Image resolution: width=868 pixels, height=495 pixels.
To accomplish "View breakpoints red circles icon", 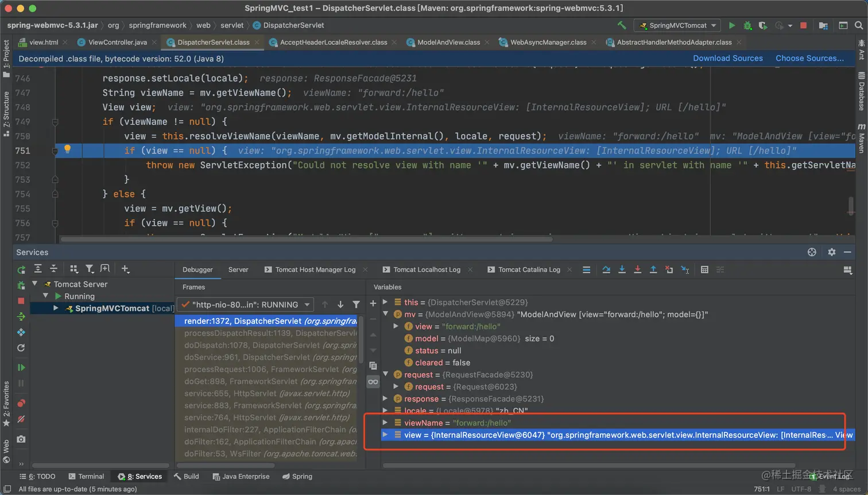I will [x=21, y=403].
